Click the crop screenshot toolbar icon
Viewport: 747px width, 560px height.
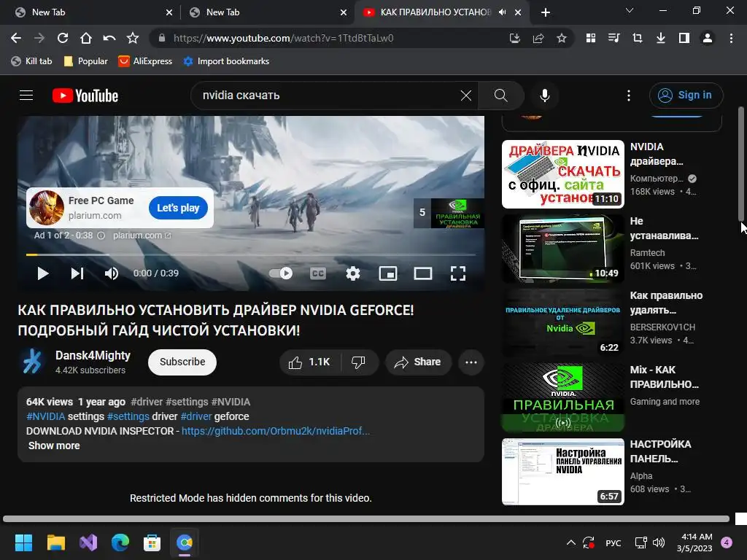point(638,38)
